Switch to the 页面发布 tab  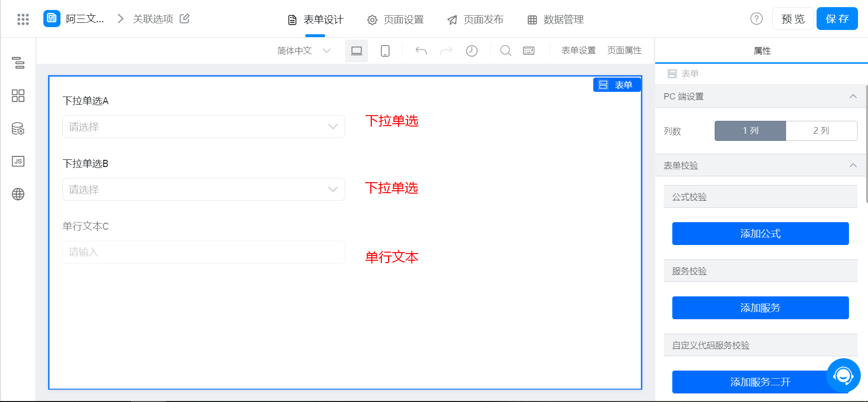(x=475, y=20)
